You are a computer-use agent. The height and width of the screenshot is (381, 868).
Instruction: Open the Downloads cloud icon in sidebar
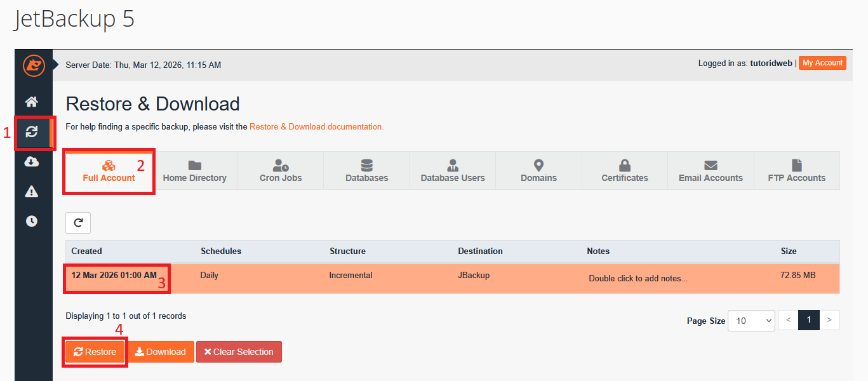coord(33,162)
